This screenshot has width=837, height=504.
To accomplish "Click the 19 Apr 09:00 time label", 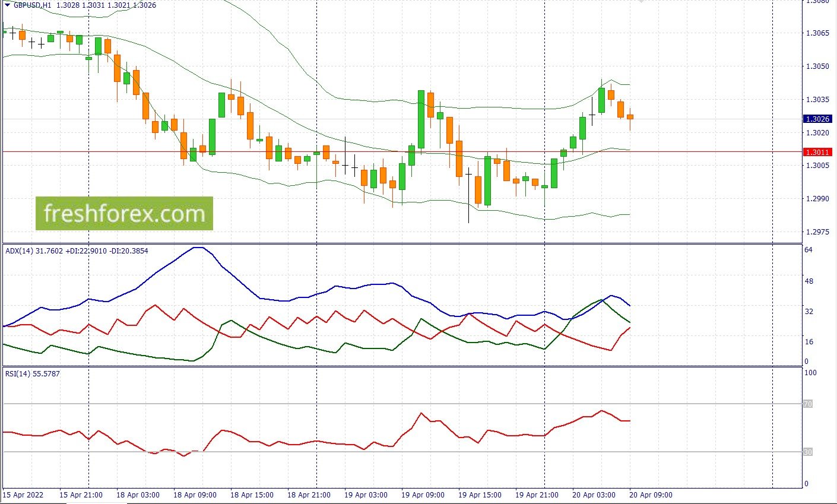I will point(423,495).
